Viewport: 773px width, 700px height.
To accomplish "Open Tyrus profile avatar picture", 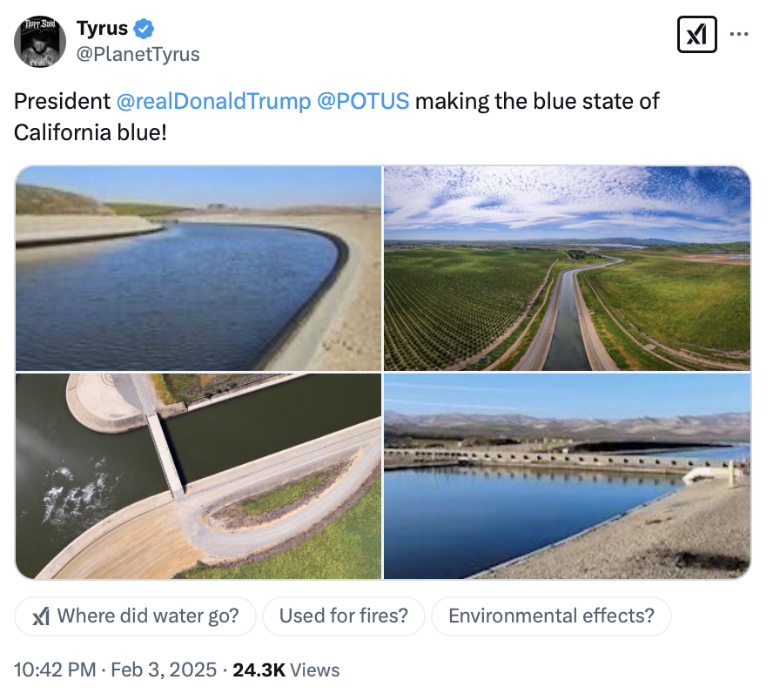I will (40, 41).
